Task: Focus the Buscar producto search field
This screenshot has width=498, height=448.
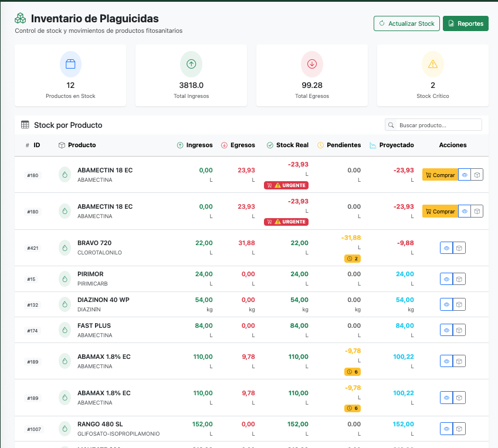Action: pyautogui.click(x=437, y=125)
